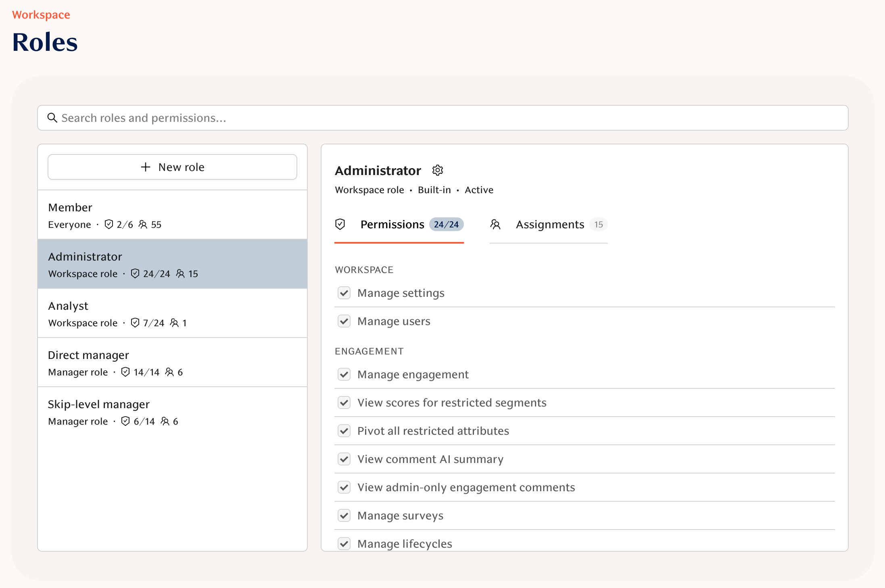The width and height of the screenshot is (885, 588).
Task: Toggle View scores for restricted segments checkbox
Action: (344, 402)
